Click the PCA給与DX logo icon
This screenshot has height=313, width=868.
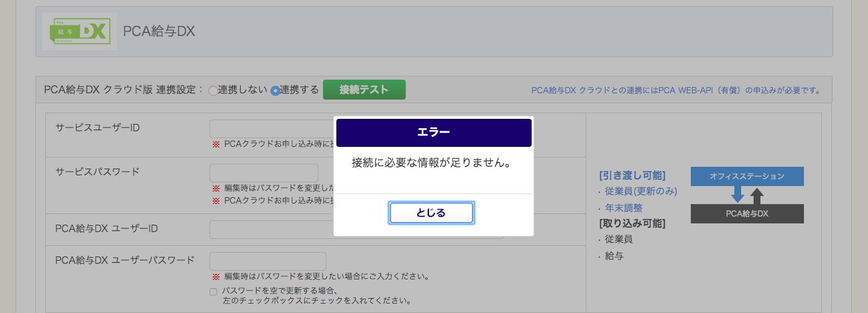[80, 32]
